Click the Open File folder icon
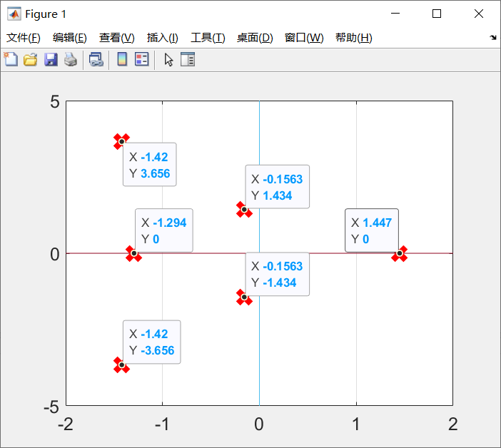501x448 pixels. click(x=31, y=59)
